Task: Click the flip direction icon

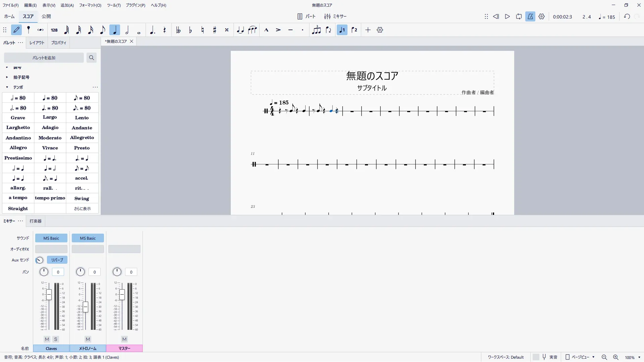Action: click(x=328, y=30)
